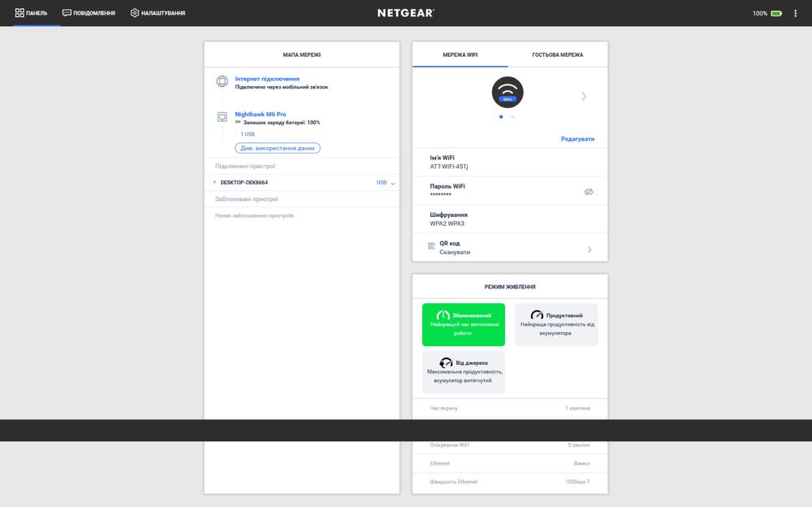
Task: Open the ПОВІДОМЛЕННЯ tab
Action: click(89, 13)
